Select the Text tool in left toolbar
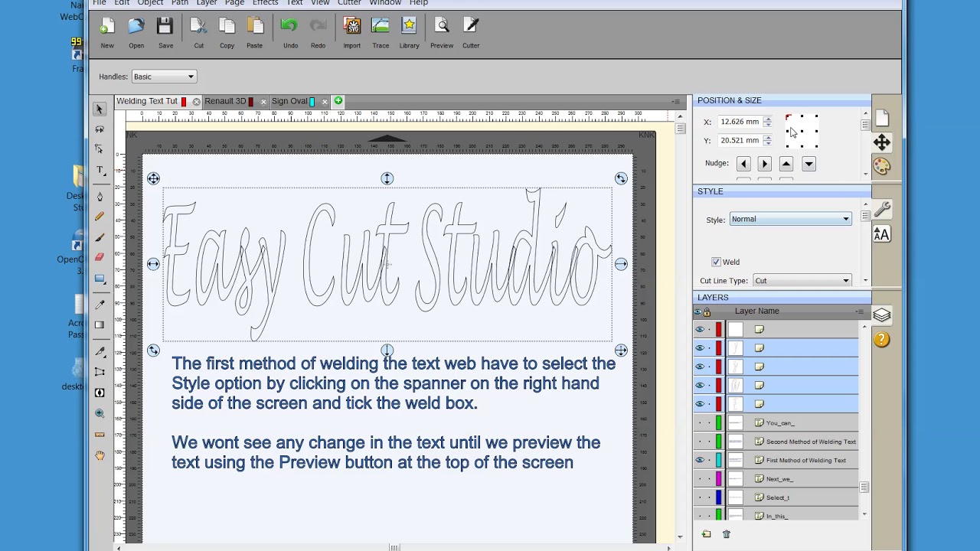This screenshot has height=551, width=980. tap(100, 170)
